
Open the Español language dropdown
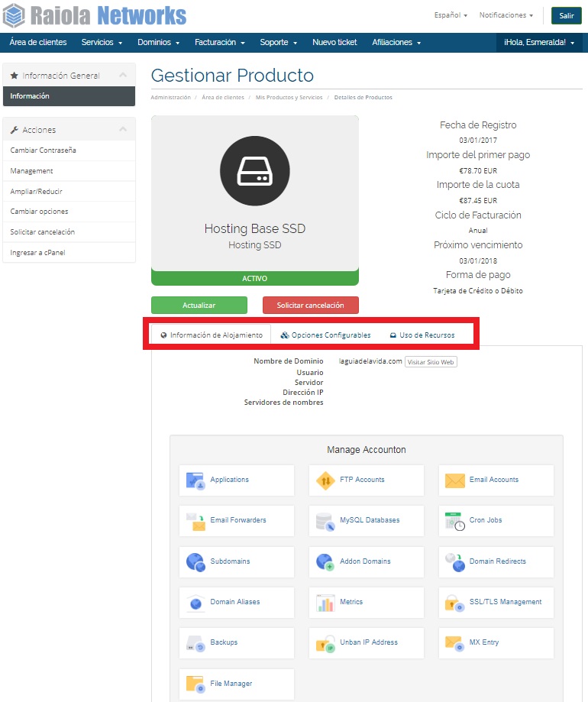click(x=451, y=15)
